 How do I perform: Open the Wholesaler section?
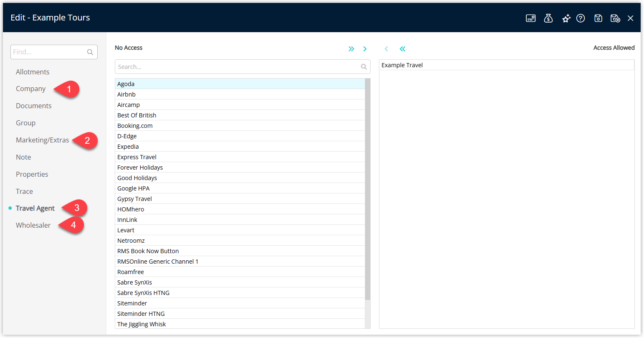[33, 225]
